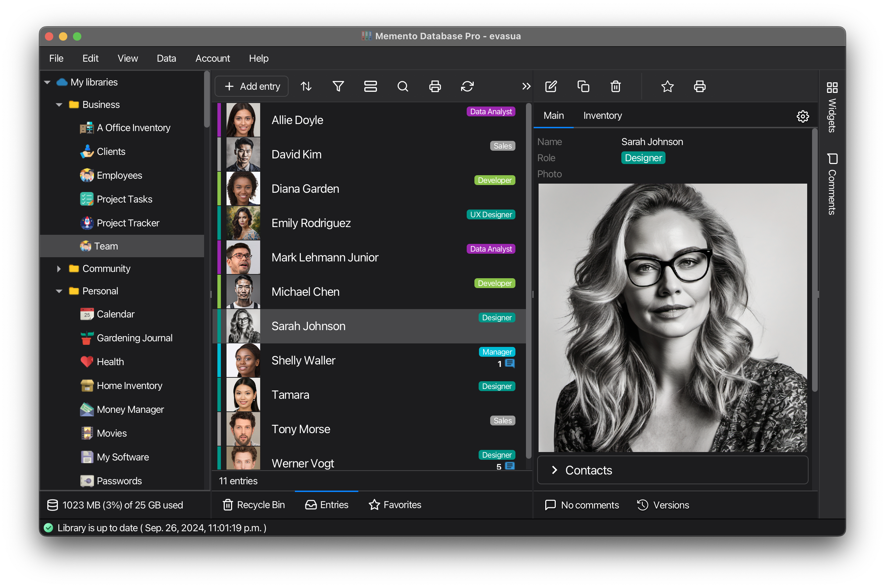Activate the search icon above entries
This screenshot has width=885, height=588.
click(x=403, y=86)
